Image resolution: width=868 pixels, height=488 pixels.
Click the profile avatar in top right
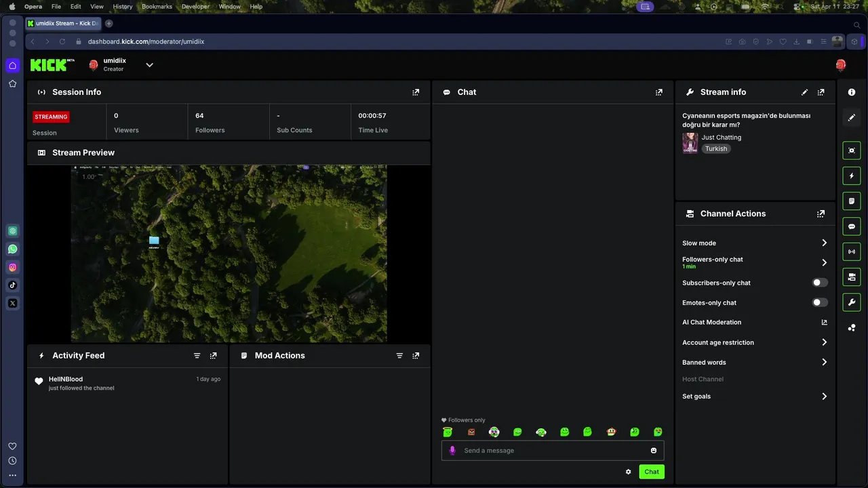[841, 65]
